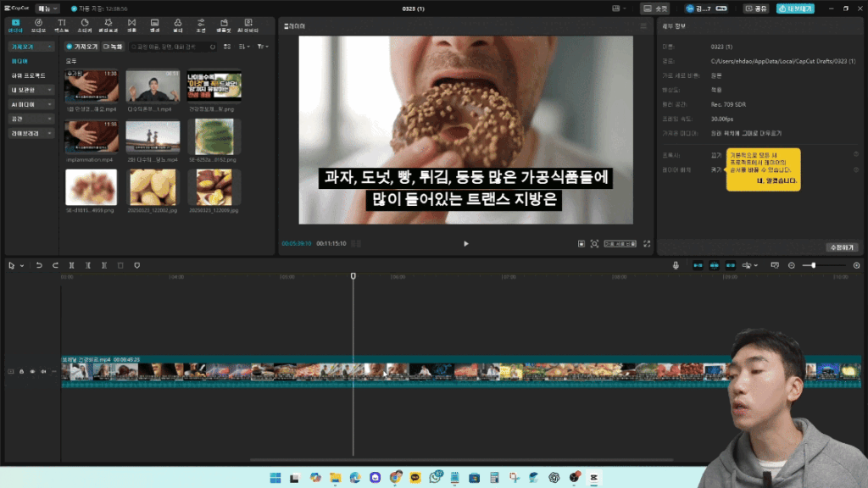Adjust the timeline zoom slider
868x488 pixels.
814,265
